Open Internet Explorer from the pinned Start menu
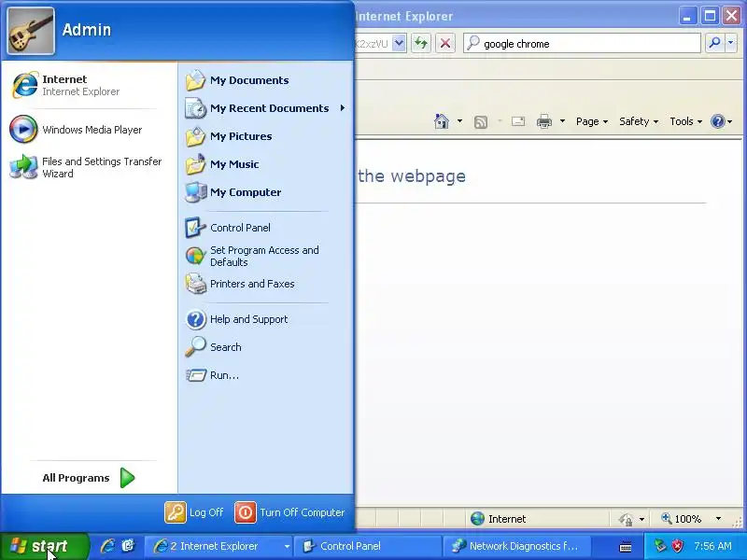Screen dimensions: 747x560 pos(89,85)
